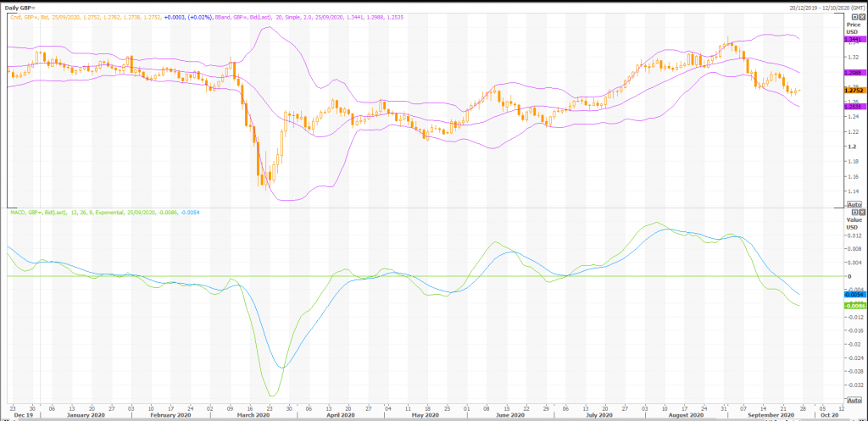
Task: Select the Daily GBP= chart title
Action: click(x=22, y=5)
